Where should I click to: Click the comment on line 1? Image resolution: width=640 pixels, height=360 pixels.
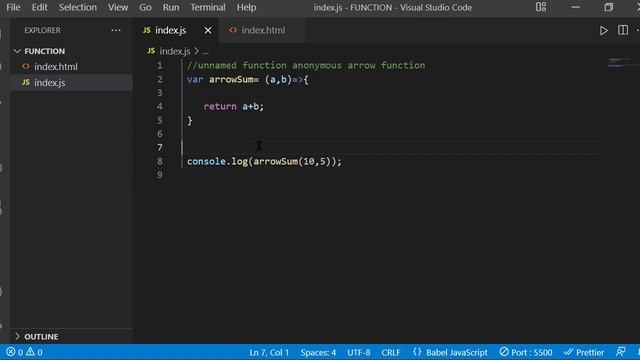click(306, 66)
